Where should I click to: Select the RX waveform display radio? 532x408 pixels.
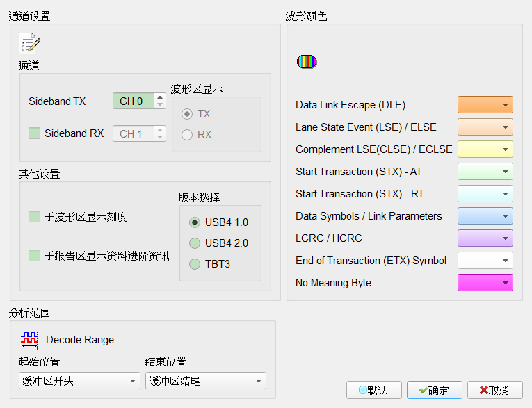[187, 135]
